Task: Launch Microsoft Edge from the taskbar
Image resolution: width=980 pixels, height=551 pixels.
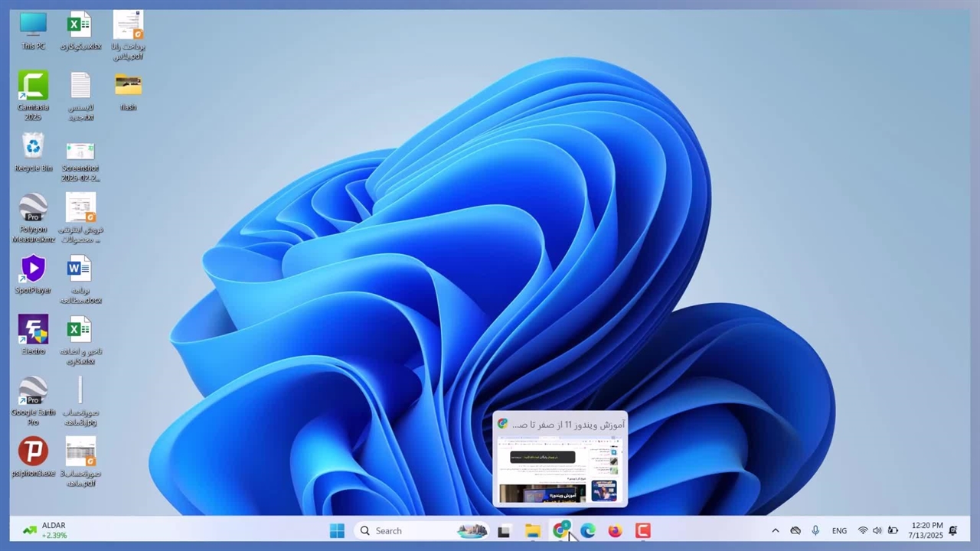Action: pos(588,531)
